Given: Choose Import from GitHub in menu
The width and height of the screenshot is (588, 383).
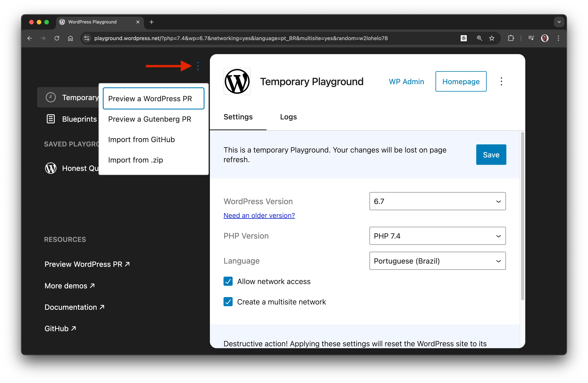Looking at the screenshot, I should (x=141, y=139).
